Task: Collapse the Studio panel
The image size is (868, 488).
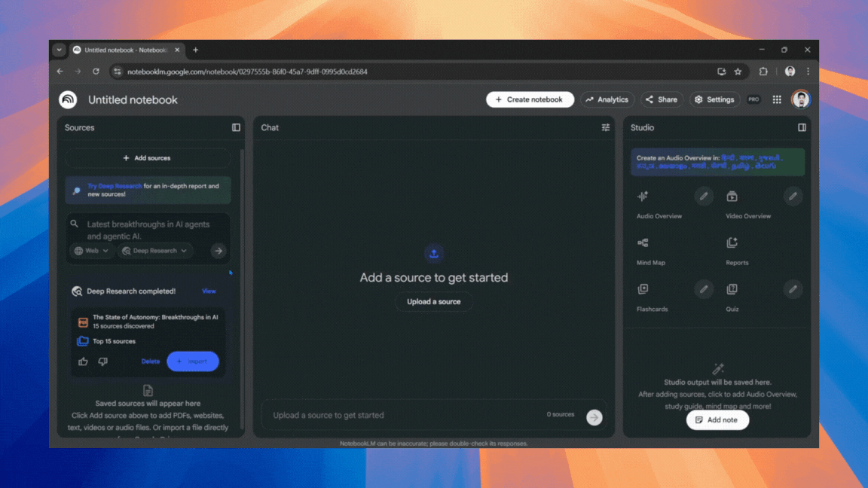Action: (x=802, y=127)
